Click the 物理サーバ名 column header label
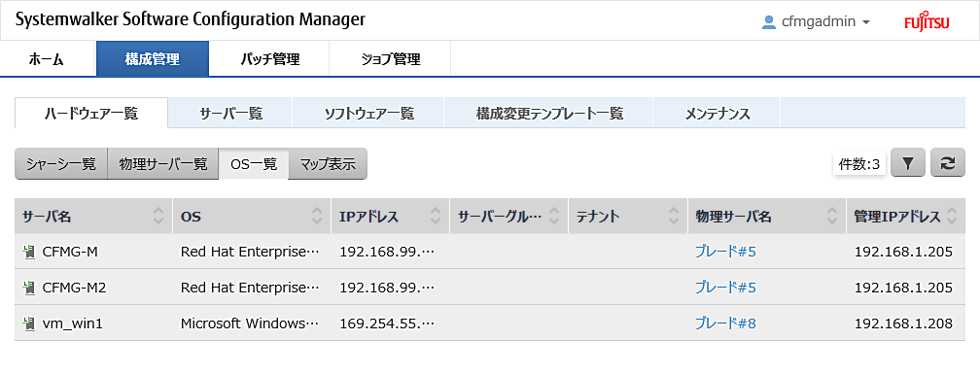Viewport: 980px width, 374px height. tap(733, 216)
